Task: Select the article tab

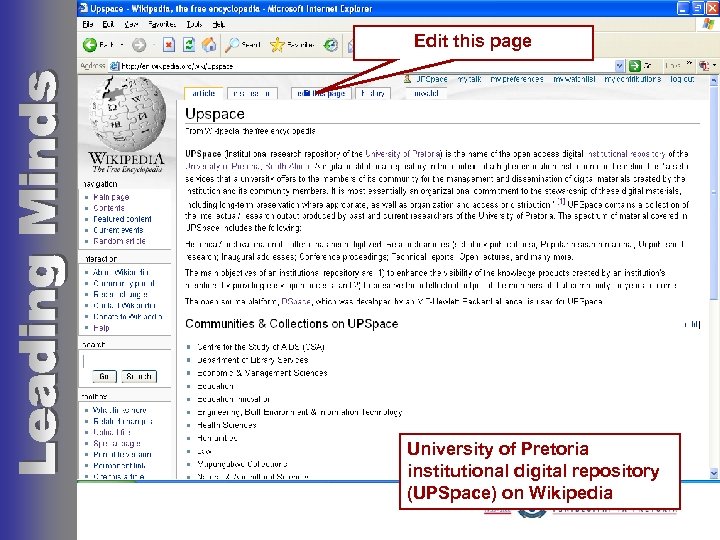Action: click(203, 93)
